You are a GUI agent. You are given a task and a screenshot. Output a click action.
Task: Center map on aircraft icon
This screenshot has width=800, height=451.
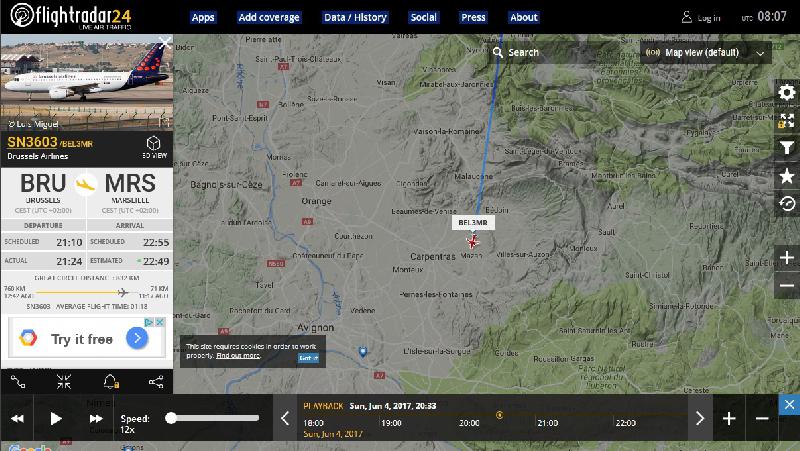pyautogui.click(x=64, y=382)
